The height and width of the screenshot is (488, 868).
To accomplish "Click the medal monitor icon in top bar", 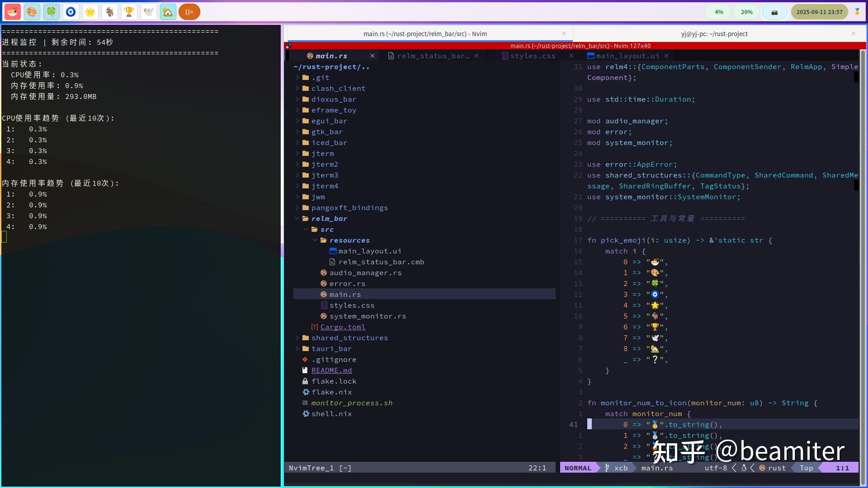I will click(x=857, y=12).
